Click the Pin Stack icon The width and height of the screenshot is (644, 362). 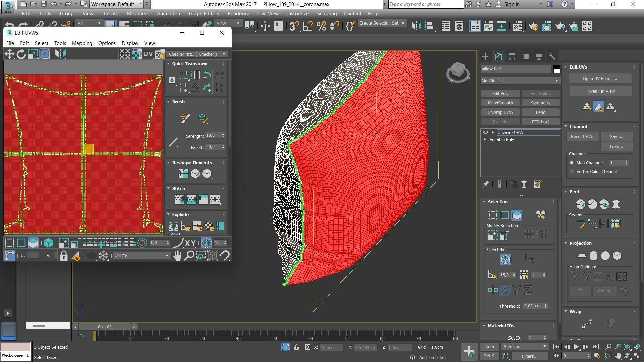[485, 184]
